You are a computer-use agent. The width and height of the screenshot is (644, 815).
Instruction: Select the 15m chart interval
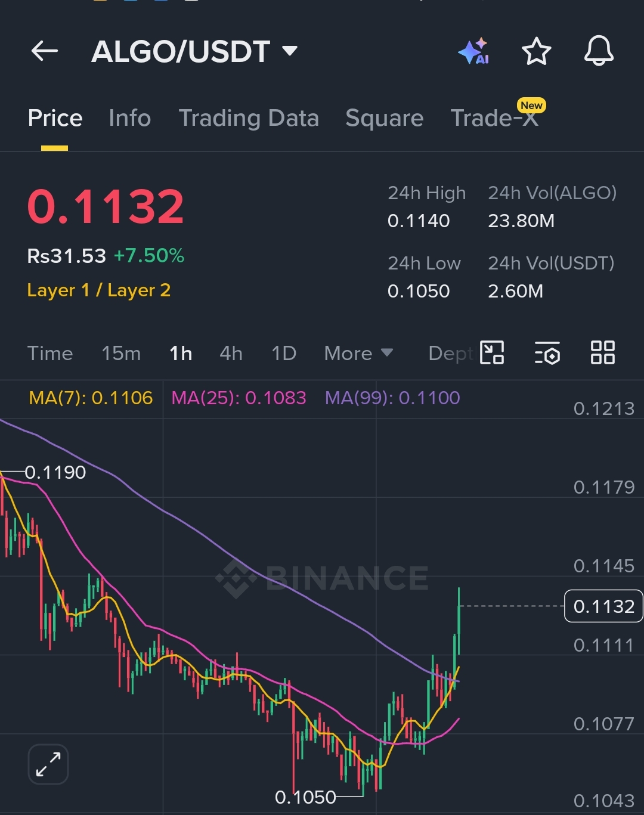[121, 354]
